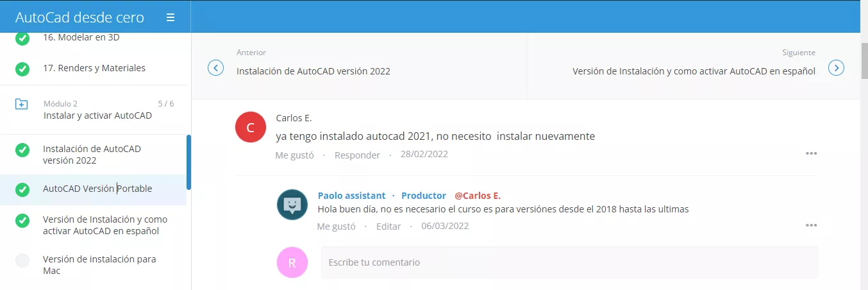This screenshot has height=290, width=868.
Task: Mark Versión de instalación para Mac complete
Action: point(22,260)
